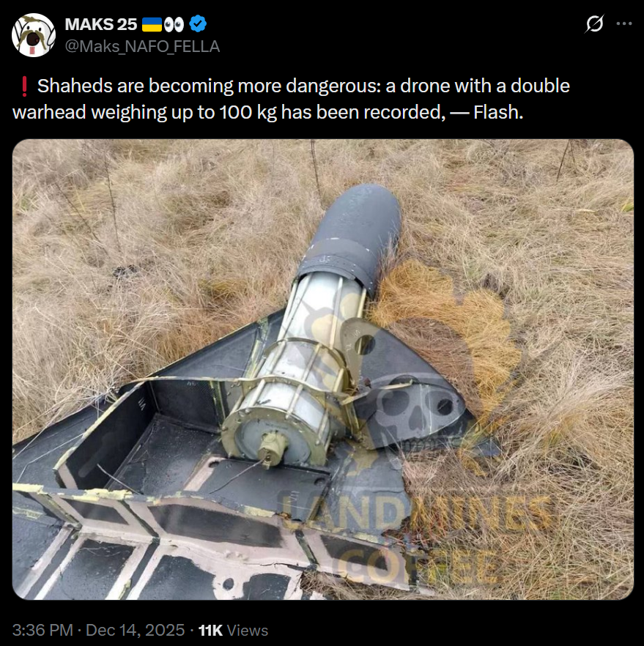
Task: Open the MAKS 25 display name
Action: 100,24
